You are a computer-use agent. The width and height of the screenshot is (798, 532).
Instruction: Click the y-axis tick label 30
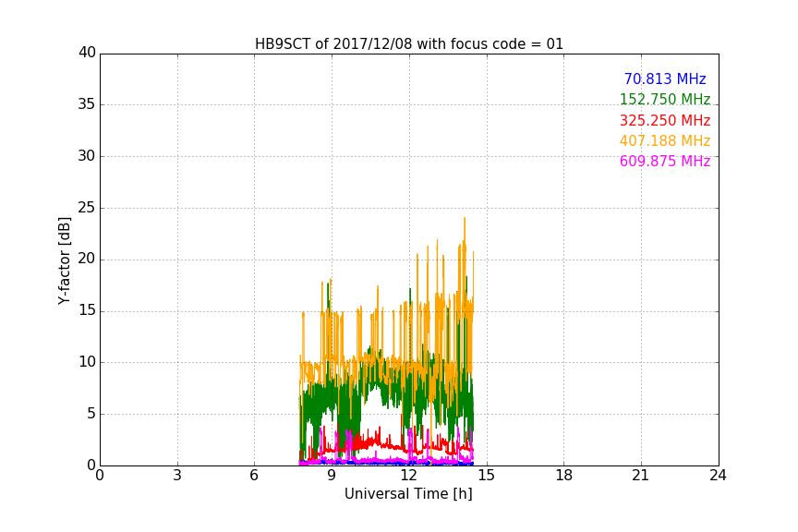tap(87, 156)
